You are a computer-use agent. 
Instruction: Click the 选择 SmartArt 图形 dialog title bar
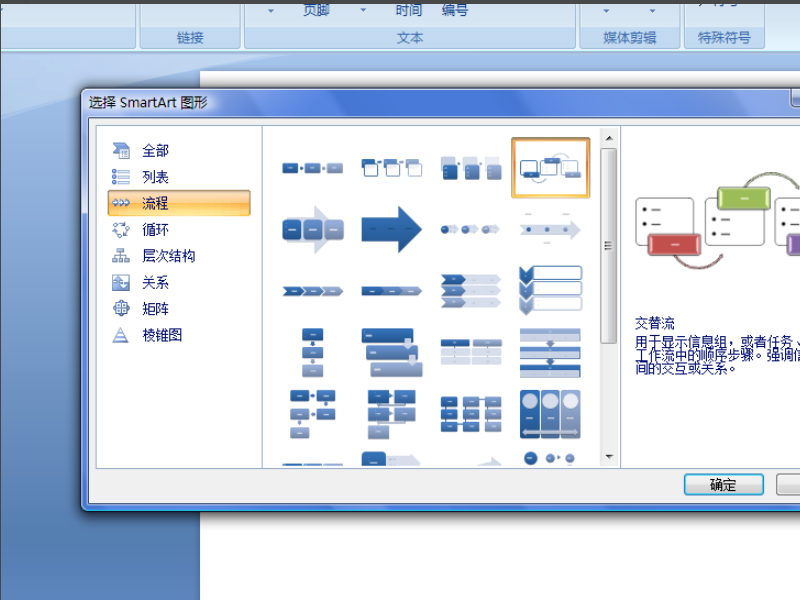point(439,103)
